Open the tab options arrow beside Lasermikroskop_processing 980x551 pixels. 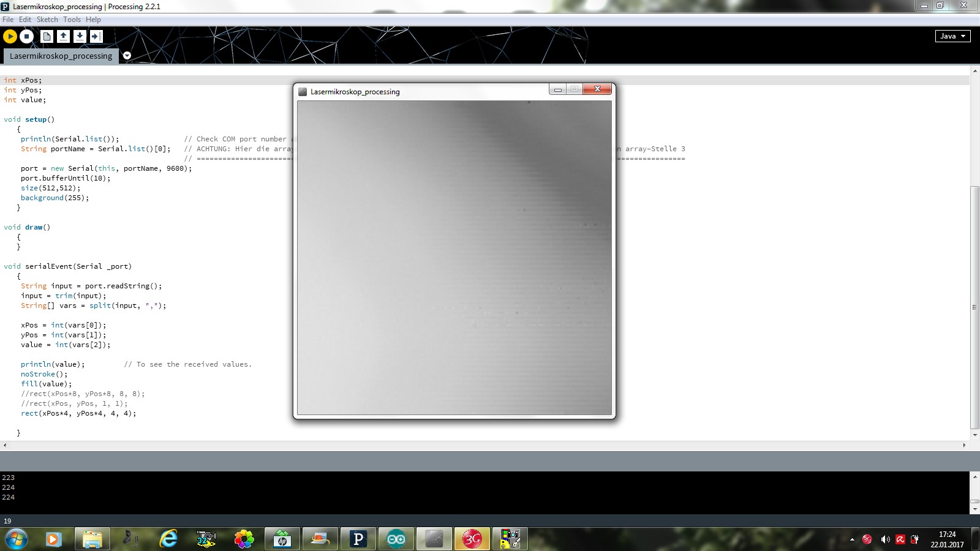127,56
